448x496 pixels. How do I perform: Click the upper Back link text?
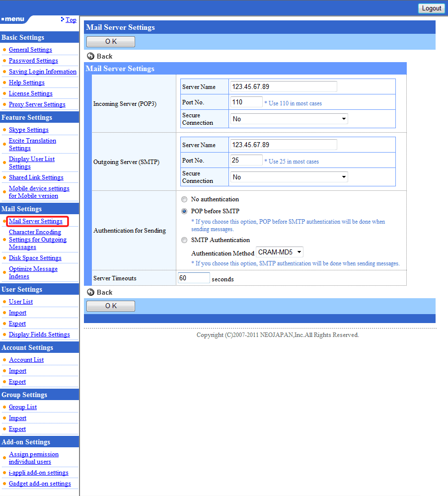click(x=104, y=56)
